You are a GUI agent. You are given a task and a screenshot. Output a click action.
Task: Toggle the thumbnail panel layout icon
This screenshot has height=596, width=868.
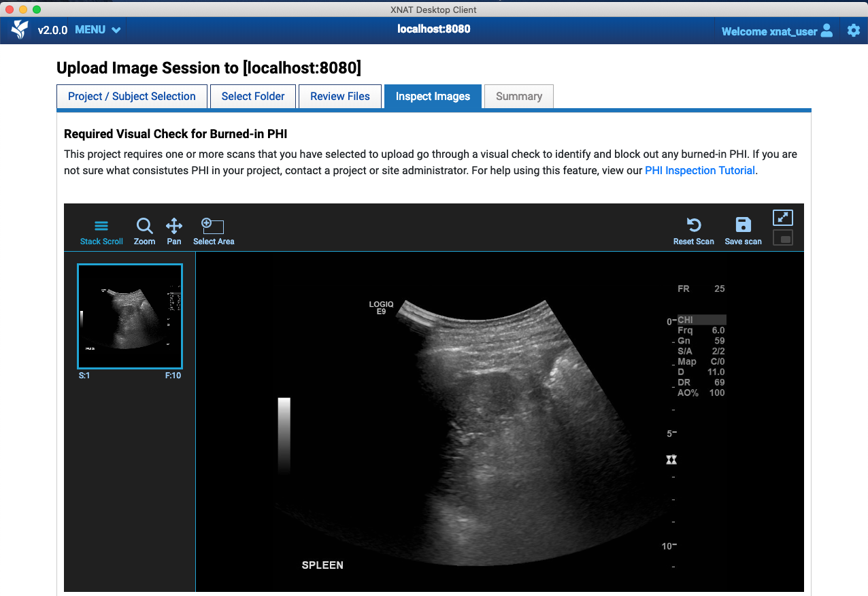pos(783,238)
